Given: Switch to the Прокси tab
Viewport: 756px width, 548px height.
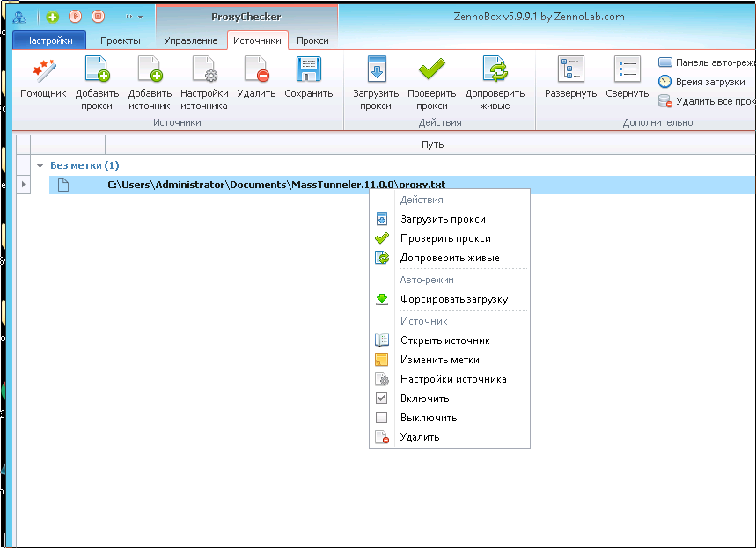Looking at the screenshot, I should coord(312,40).
